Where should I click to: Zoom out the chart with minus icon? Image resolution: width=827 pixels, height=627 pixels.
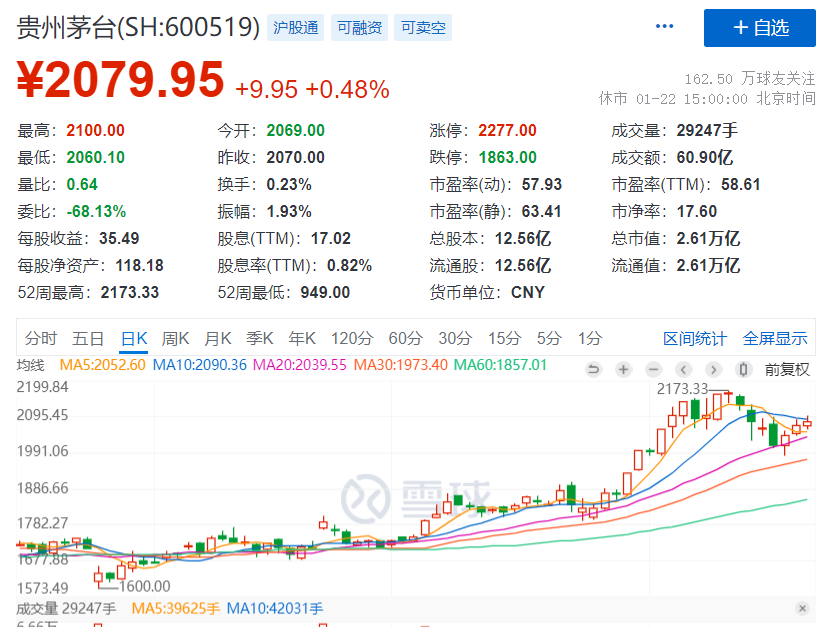point(653,369)
